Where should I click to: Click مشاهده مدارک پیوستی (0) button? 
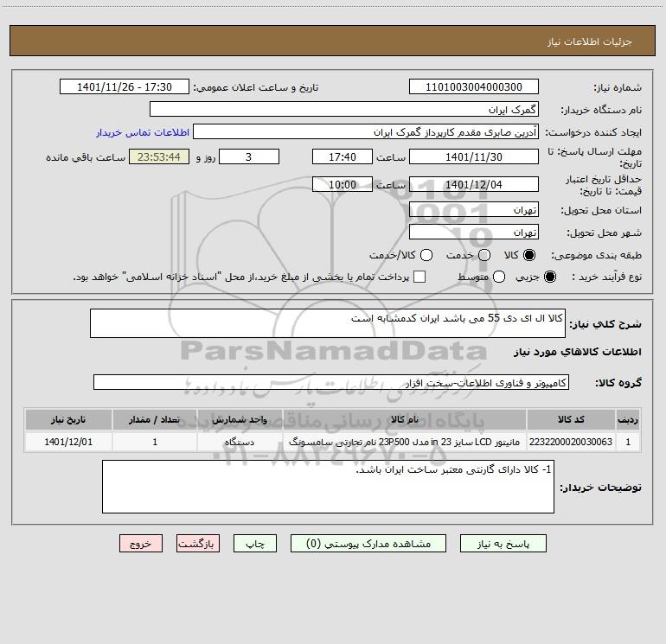point(368,544)
